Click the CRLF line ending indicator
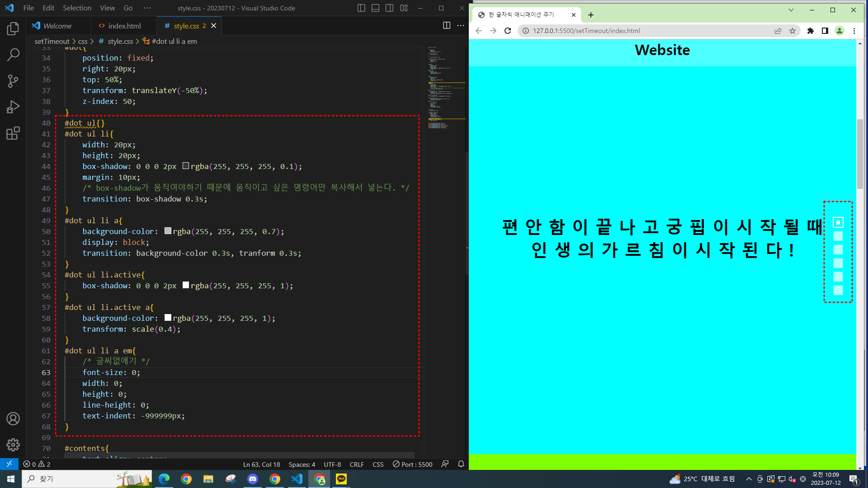The image size is (868, 488). (356, 464)
